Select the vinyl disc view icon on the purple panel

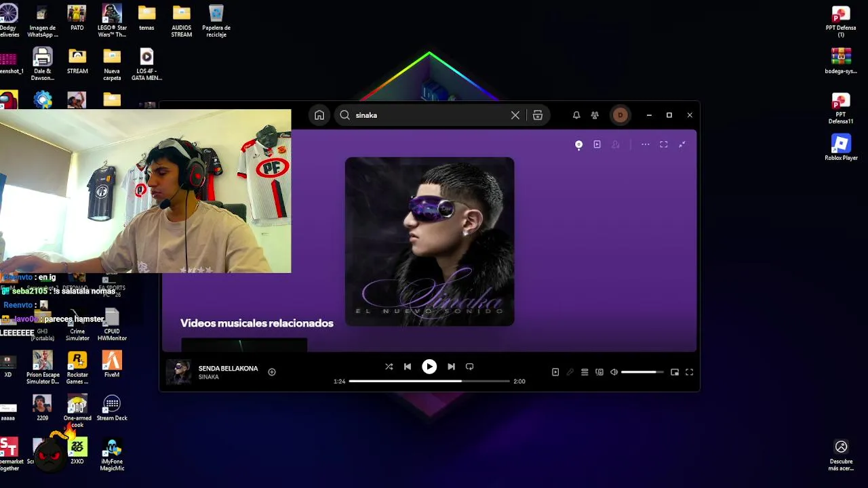(578, 144)
